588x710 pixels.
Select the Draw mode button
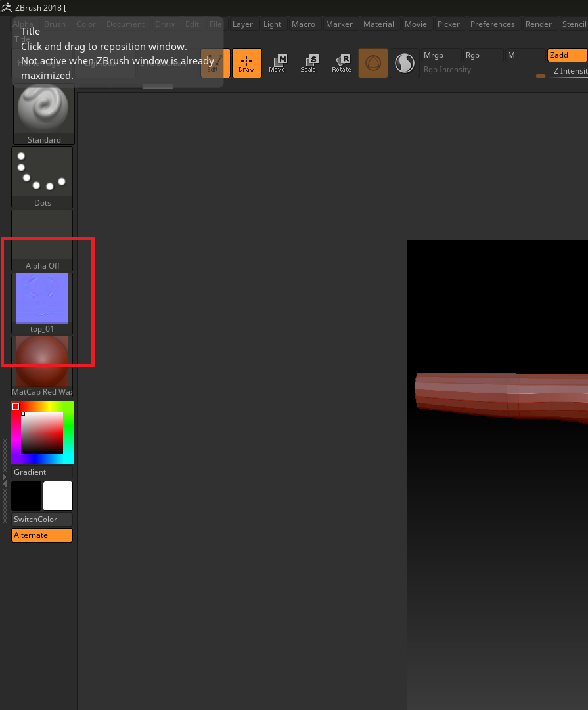point(246,63)
